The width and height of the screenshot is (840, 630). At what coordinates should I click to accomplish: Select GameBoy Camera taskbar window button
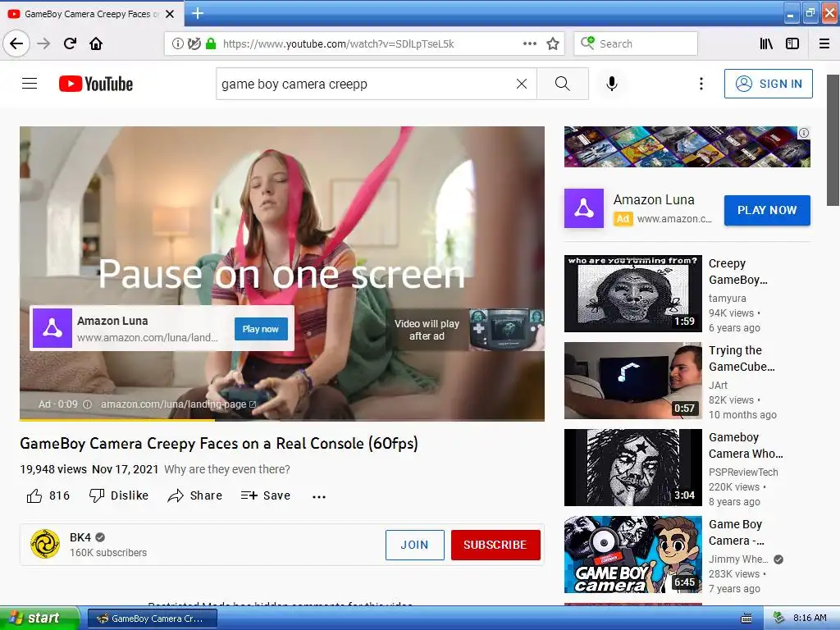click(152, 619)
